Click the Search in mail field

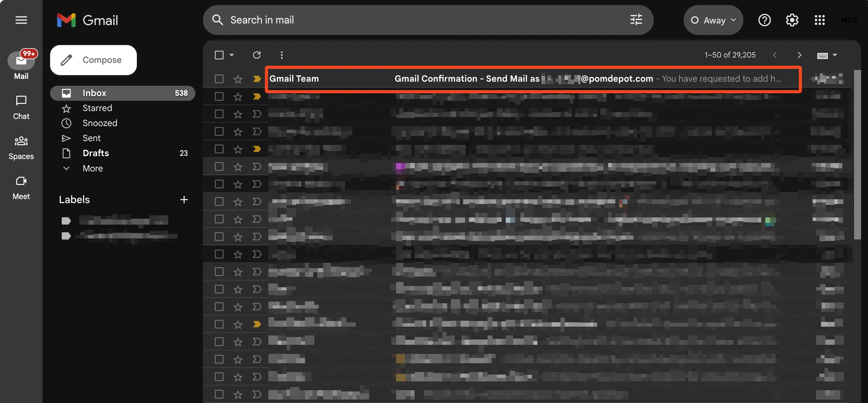coord(428,20)
